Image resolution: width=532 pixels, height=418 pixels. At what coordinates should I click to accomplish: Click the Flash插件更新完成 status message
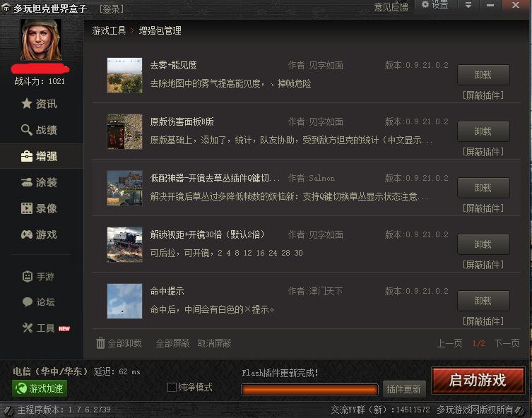pyautogui.click(x=280, y=373)
